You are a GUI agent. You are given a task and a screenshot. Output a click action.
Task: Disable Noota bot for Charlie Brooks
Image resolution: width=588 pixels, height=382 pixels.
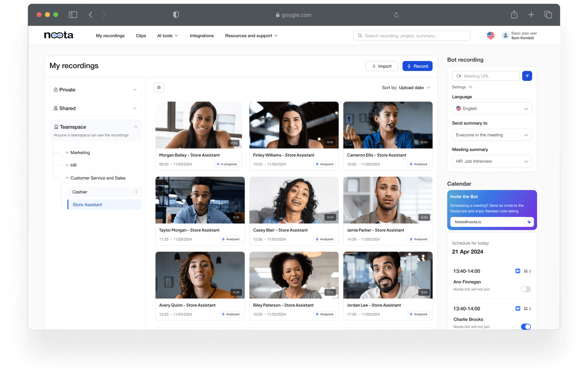point(526,326)
